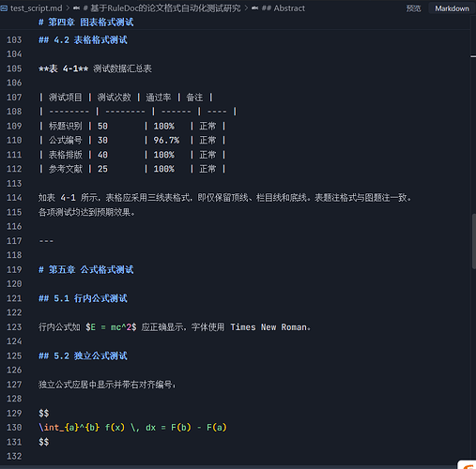Click the vertical scrollbar thumb of the editor
476x469 pixels.
pyautogui.click(x=474, y=241)
